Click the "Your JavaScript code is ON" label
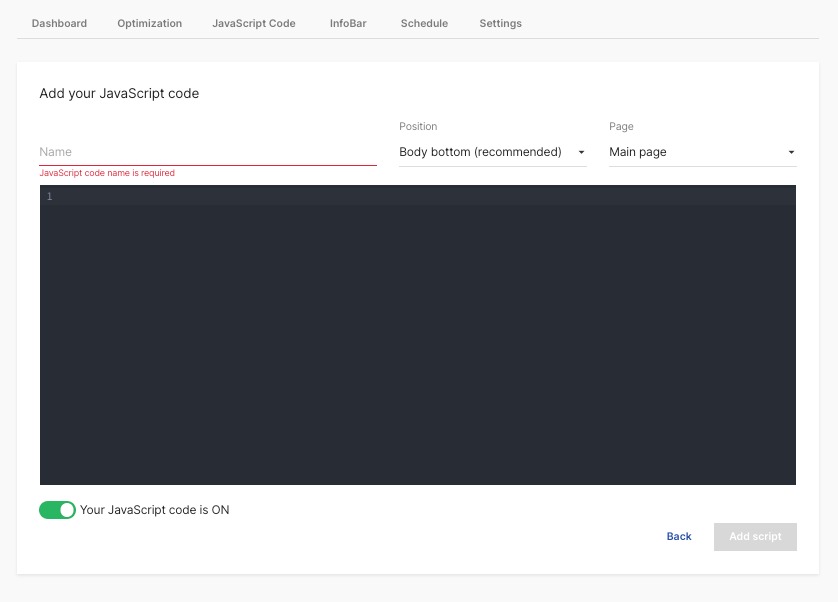Image resolution: width=838 pixels, height=602 pixels. point(152,509)
